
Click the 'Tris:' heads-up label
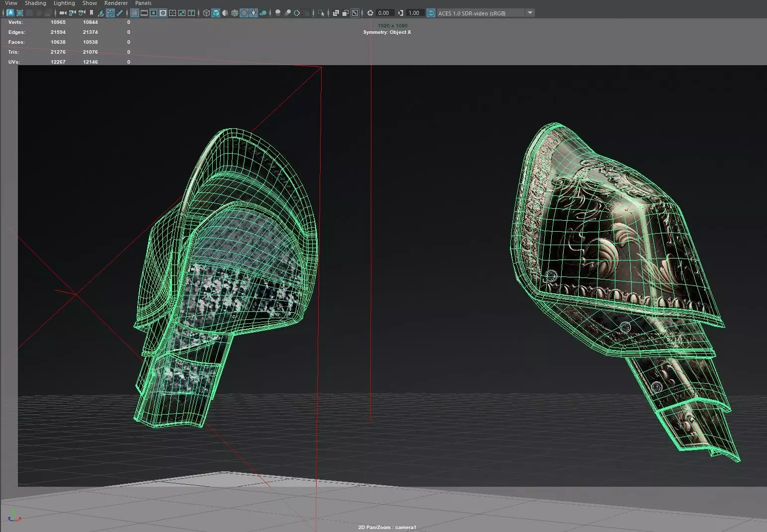click(13, 52)
